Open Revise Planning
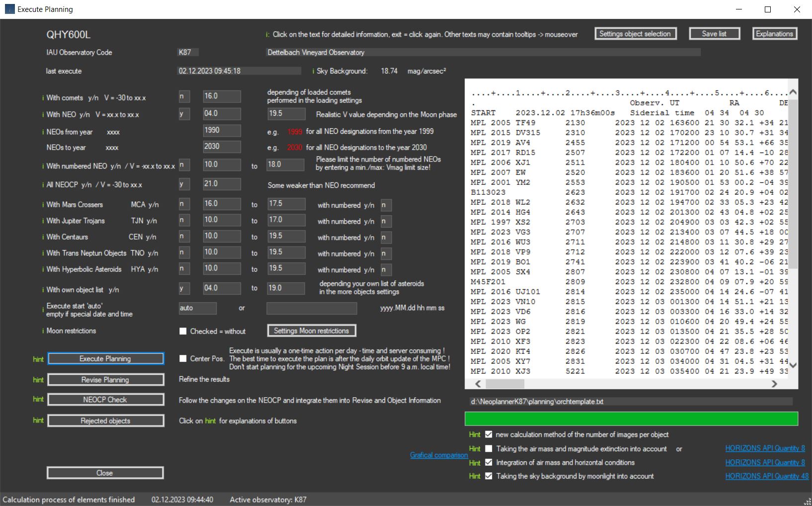 105,380
